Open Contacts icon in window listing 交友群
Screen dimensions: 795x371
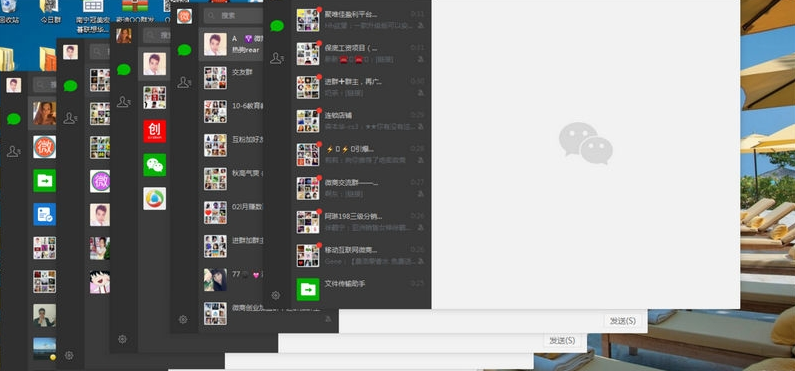184,82
